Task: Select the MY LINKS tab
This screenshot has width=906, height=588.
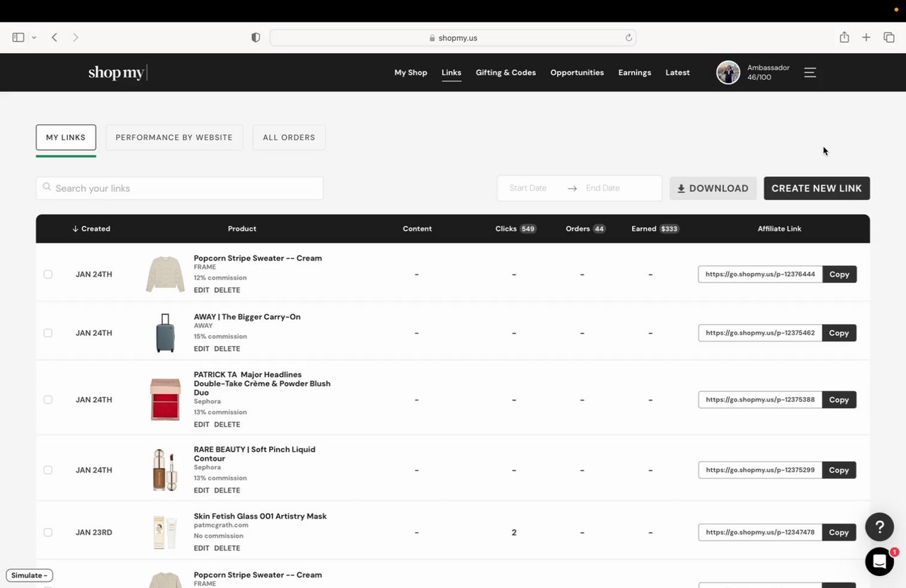Action: pos(66,137)
